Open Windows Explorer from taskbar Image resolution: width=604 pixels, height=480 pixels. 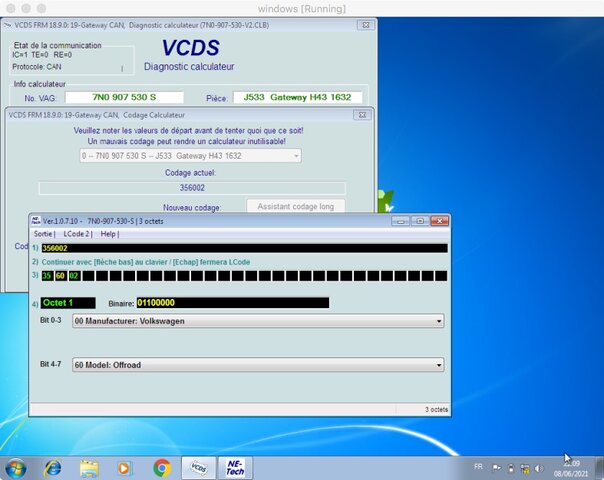(89, 468)
